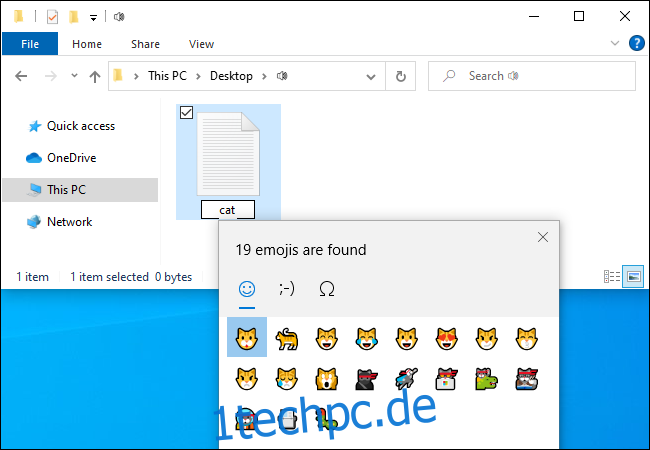The image size is (650, 450).
Task: Open address bar history dropdown
Action: (371, 77)
